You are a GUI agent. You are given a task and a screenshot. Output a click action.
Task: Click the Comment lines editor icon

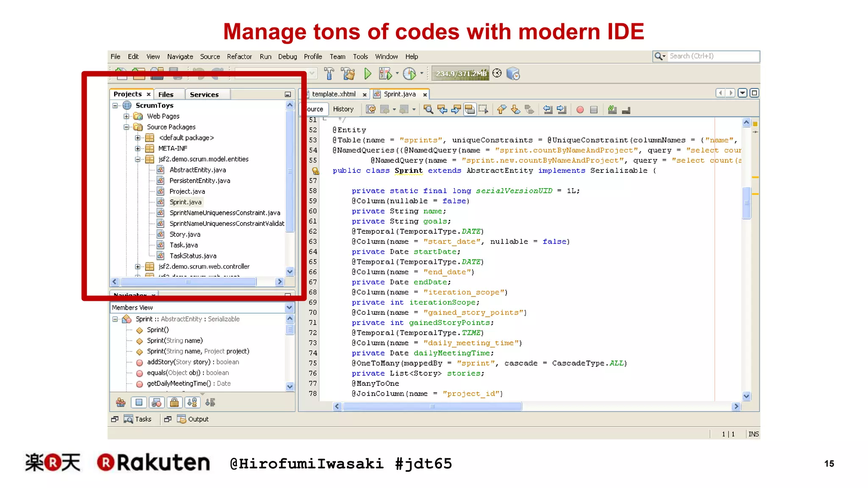click(x=612, y=110)
